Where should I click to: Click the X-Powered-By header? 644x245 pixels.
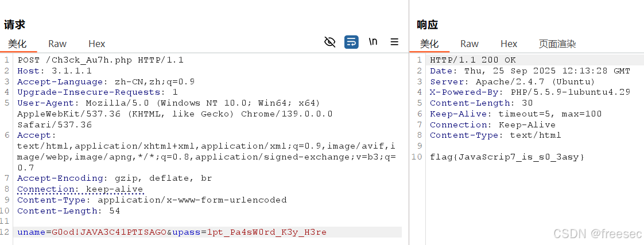530,92
